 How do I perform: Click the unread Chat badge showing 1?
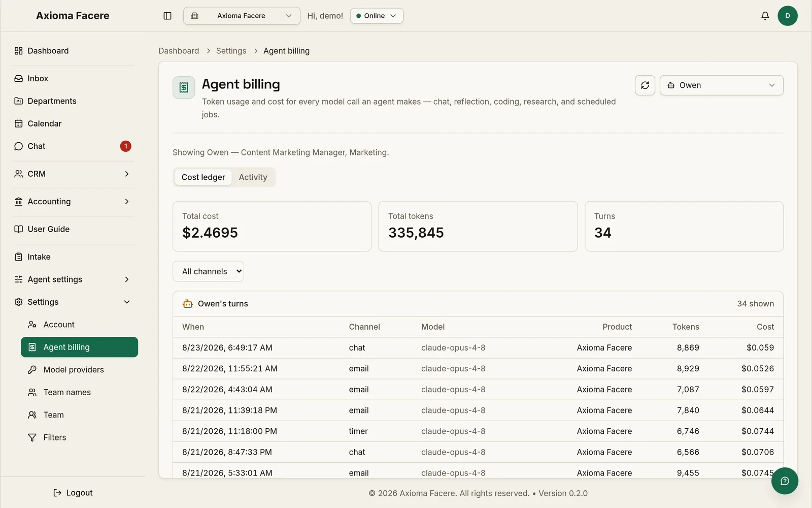point(126,146)
